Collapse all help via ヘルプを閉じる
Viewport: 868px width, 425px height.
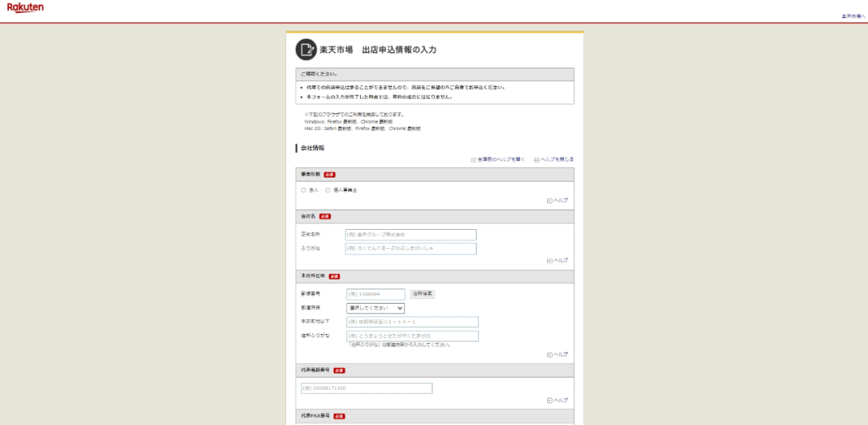coord(555,159)
